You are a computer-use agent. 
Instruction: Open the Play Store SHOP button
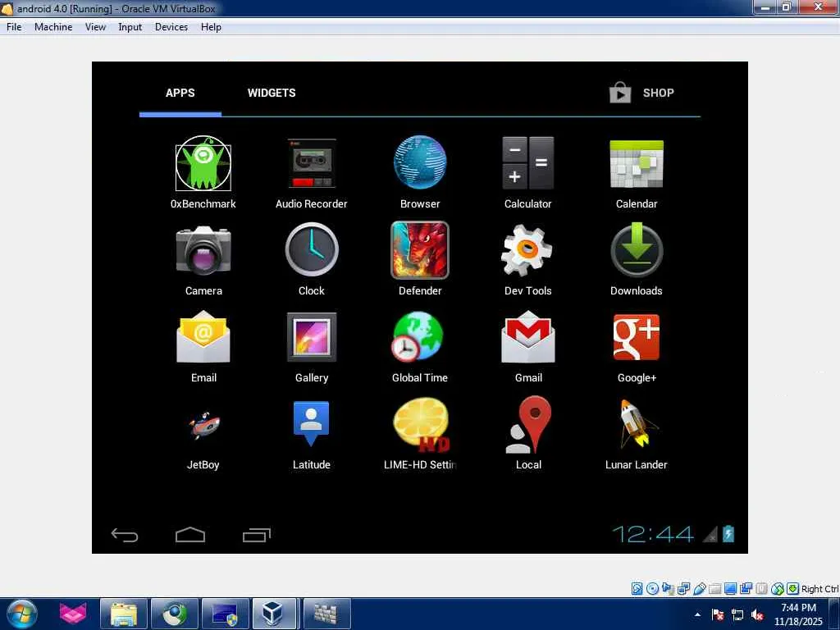tap(641, 93)
